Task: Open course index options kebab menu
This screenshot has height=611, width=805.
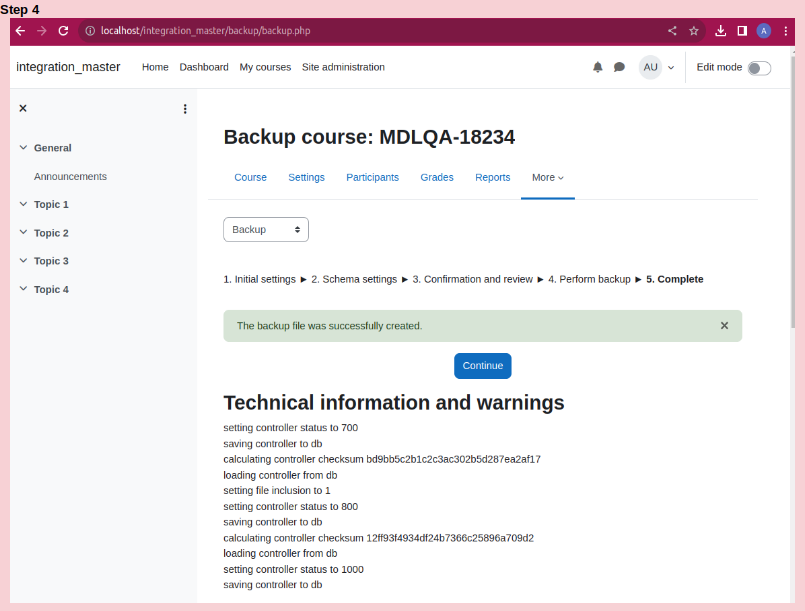Action: (x=185, y=109)
